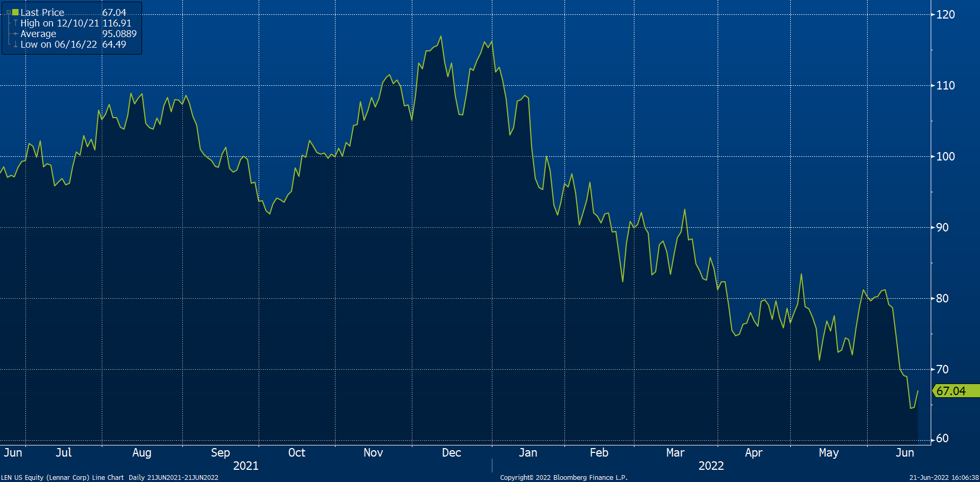
Task: Click the 'Daily 21JUN2021-21JUN2022' range text
Action: (173, 477)
